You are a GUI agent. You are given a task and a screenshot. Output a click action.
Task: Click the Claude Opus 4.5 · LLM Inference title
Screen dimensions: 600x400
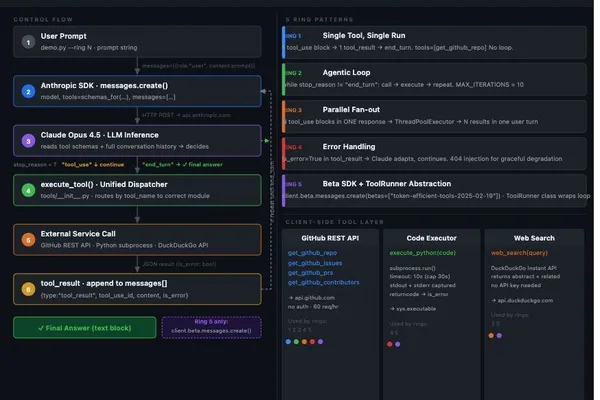[99, 135]
